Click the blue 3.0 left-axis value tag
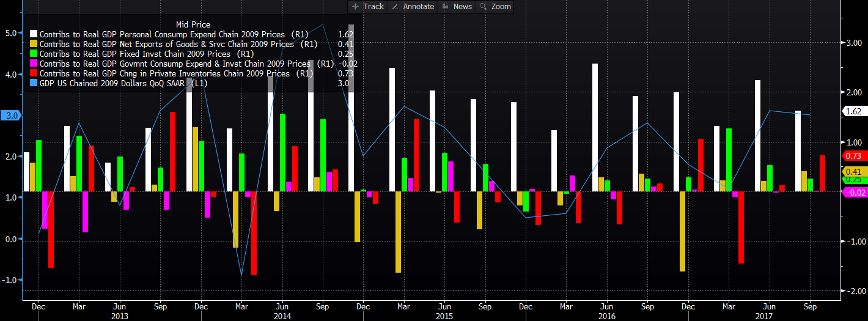 click(10, 115)
